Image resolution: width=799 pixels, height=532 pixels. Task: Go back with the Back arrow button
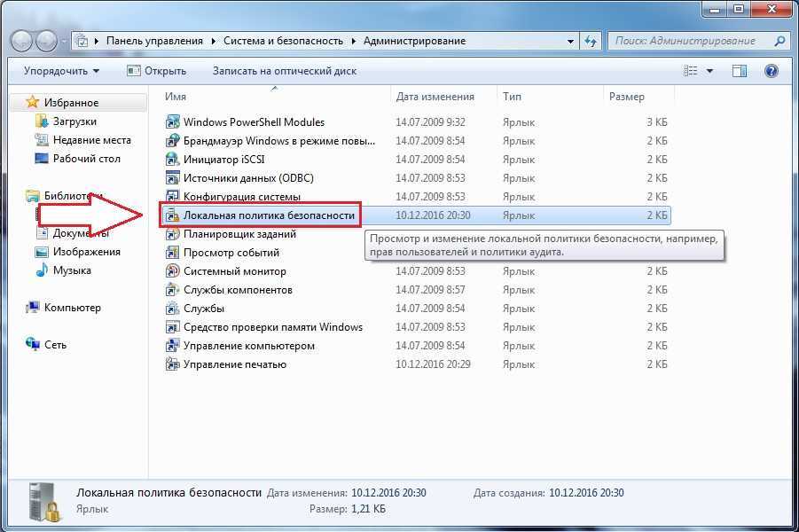pos(22,41)
